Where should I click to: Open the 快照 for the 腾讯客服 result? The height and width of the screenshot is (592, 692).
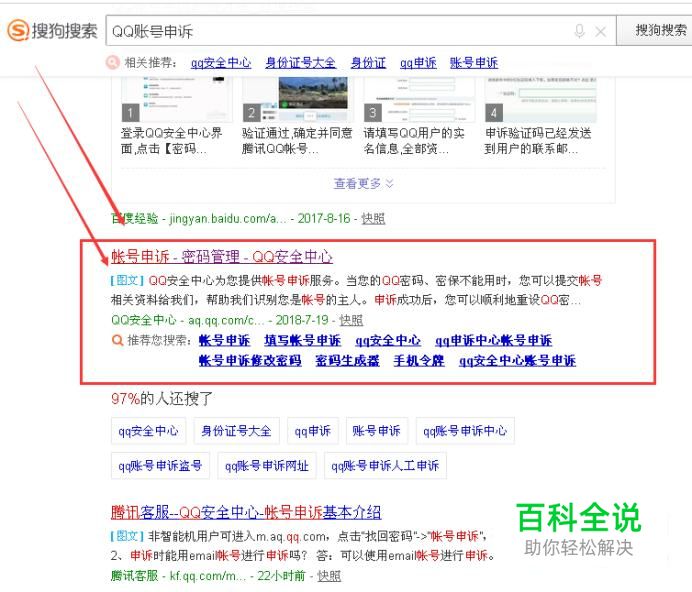coord(329,576)
